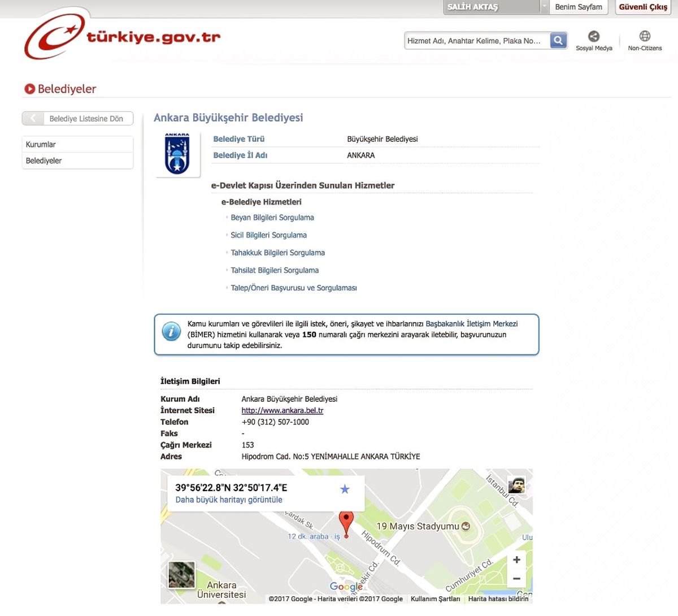Open Belediyeler in the side menu
The width and height of the screenshot is (678, 616).
coord(77,160)
